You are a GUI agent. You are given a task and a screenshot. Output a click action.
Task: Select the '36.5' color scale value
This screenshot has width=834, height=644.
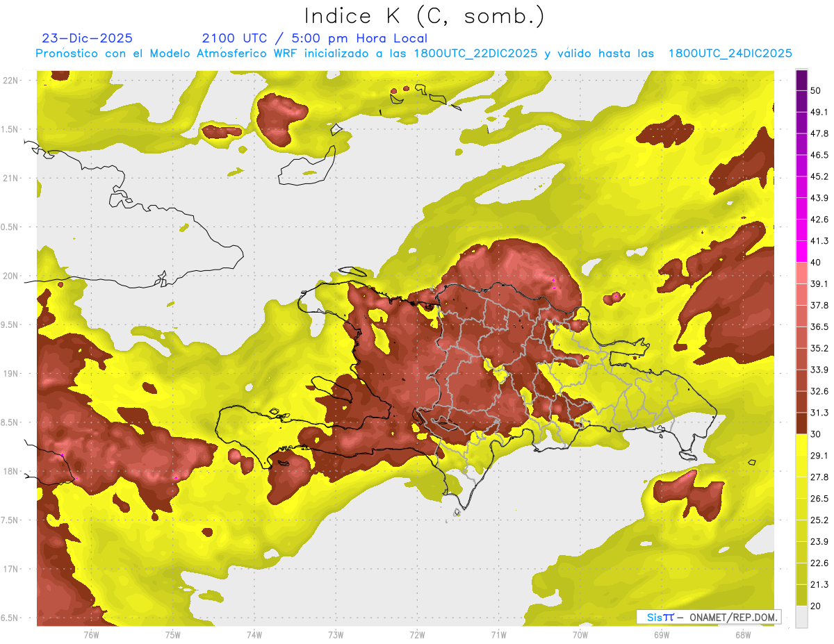coord(819,327)
